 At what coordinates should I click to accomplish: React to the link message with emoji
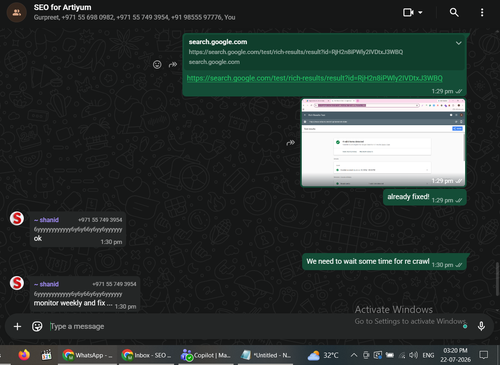pyautogui.click(x=157, y=64)
